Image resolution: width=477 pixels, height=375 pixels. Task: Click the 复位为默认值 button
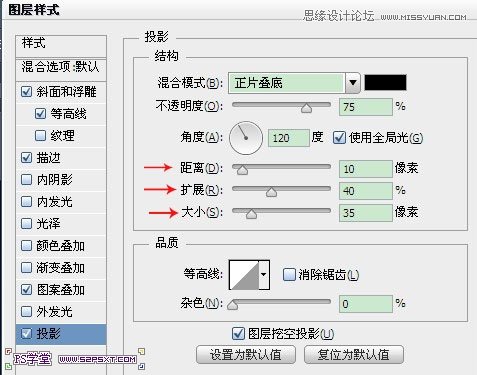click(x=354, y=355)
